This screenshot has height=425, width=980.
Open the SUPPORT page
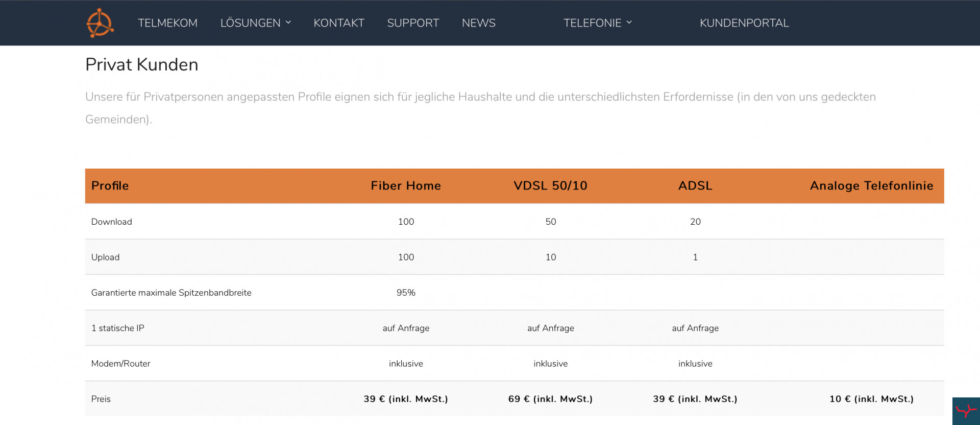[x=413, y=23]
